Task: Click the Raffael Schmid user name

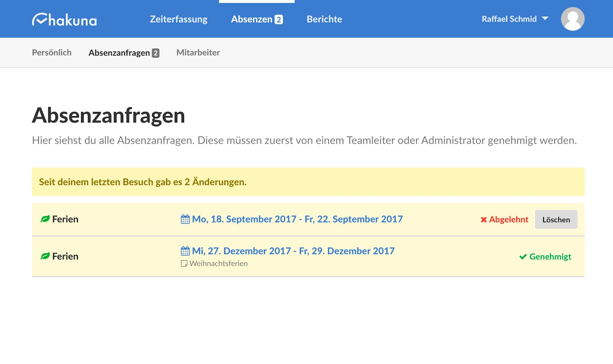Action: (x=509, y=19)
